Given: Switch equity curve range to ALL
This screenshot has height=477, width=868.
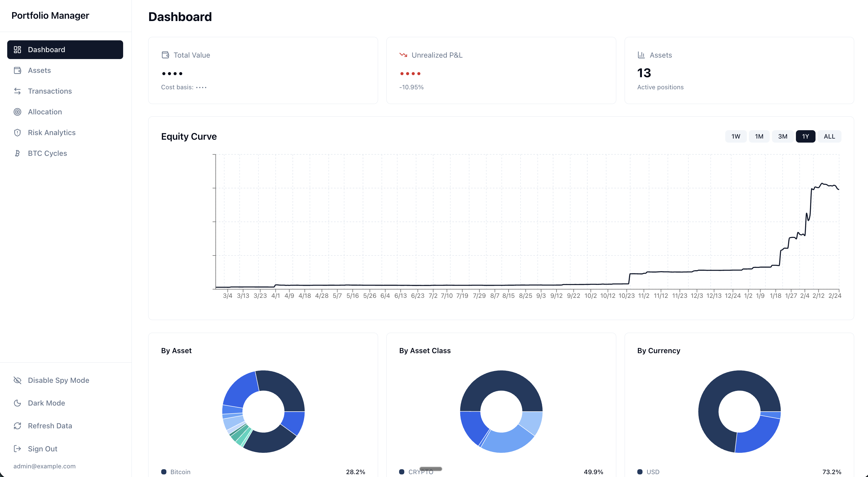Looking at the screenshot, I should [x=829, y=136].
